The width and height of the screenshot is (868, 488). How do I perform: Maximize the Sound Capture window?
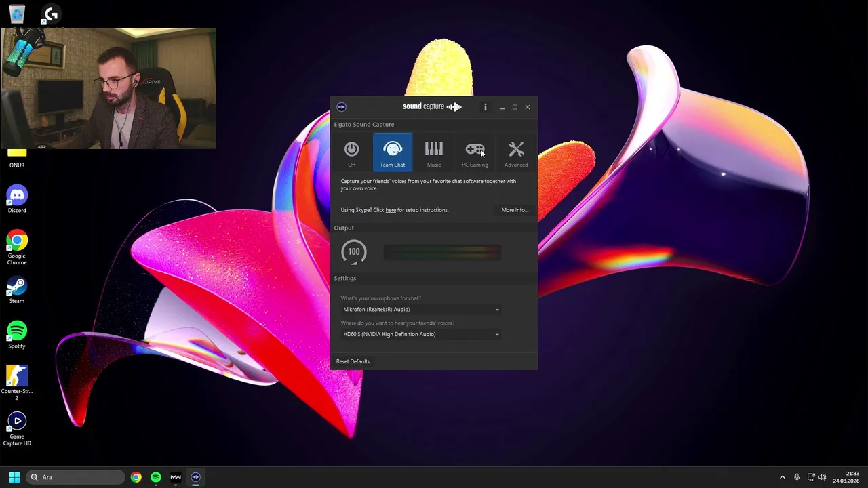point(515,107)
